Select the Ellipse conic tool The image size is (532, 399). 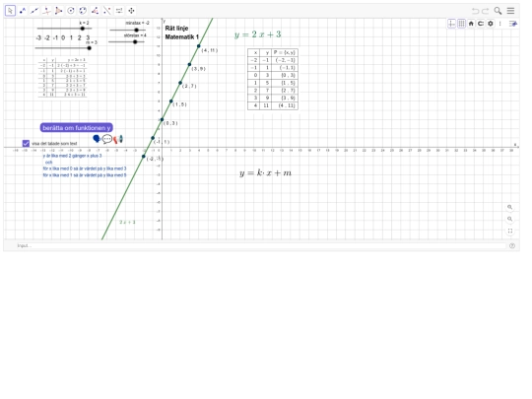click(x=83, y=11)
